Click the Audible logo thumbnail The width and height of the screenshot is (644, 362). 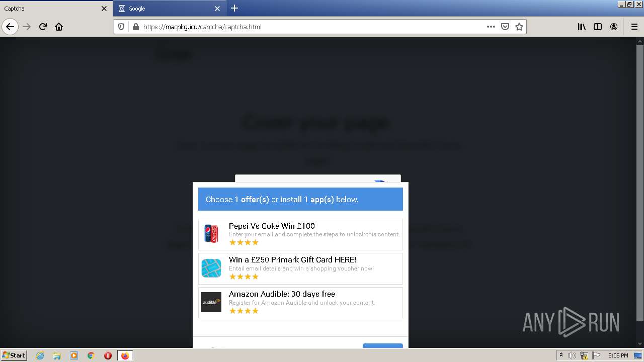(211, 302)
